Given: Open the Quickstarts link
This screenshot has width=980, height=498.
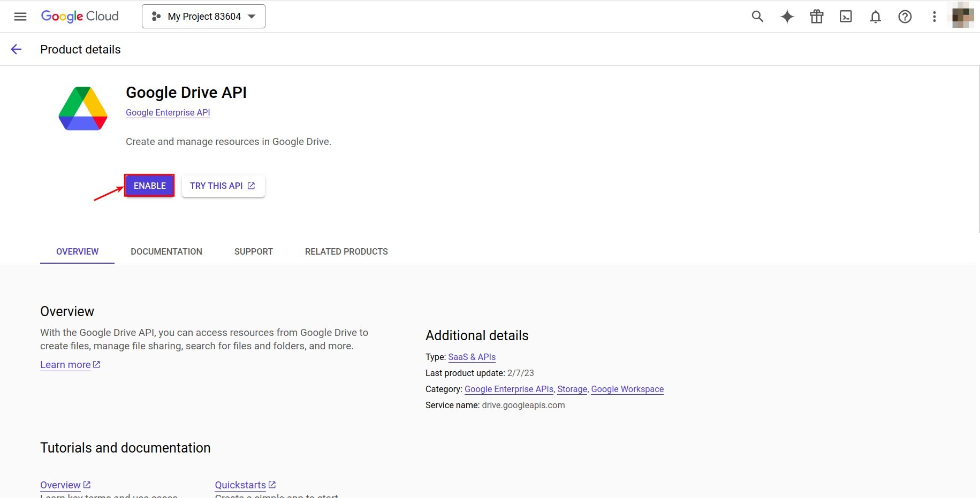Looking at the screenshot, I should point(240,485).
